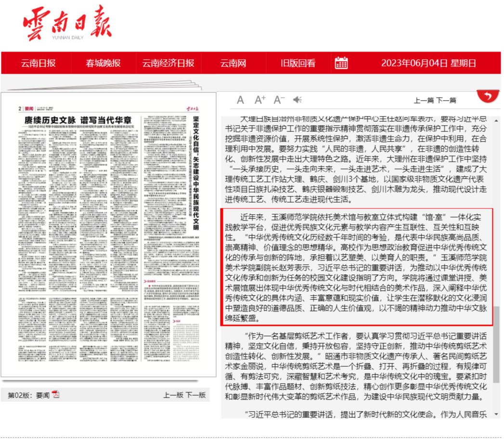Open the 赓续历史文脉 谱写当代华章 headline on page
The image size is (504, 439).
pos(78,120)
